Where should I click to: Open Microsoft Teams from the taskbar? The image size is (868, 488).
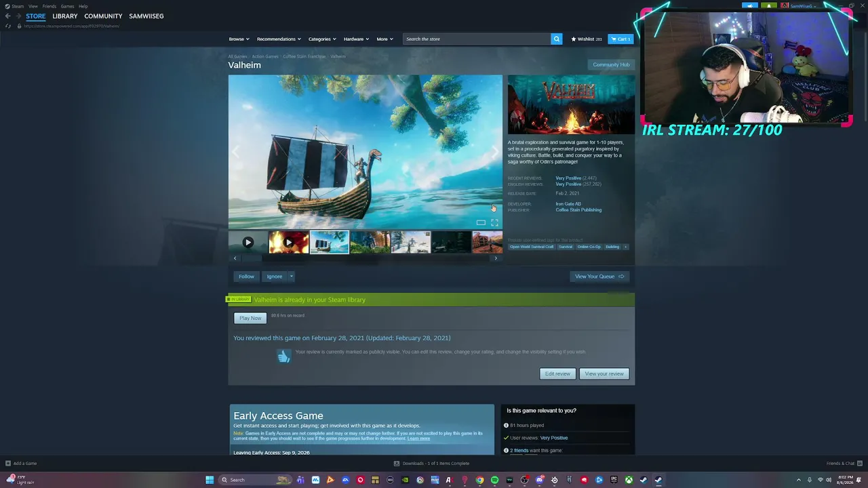click(x=300, y=480)
